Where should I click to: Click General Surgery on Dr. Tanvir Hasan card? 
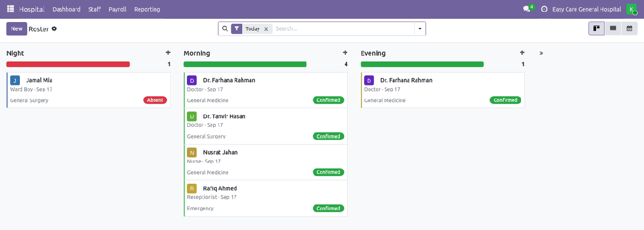tap(206, 136)
